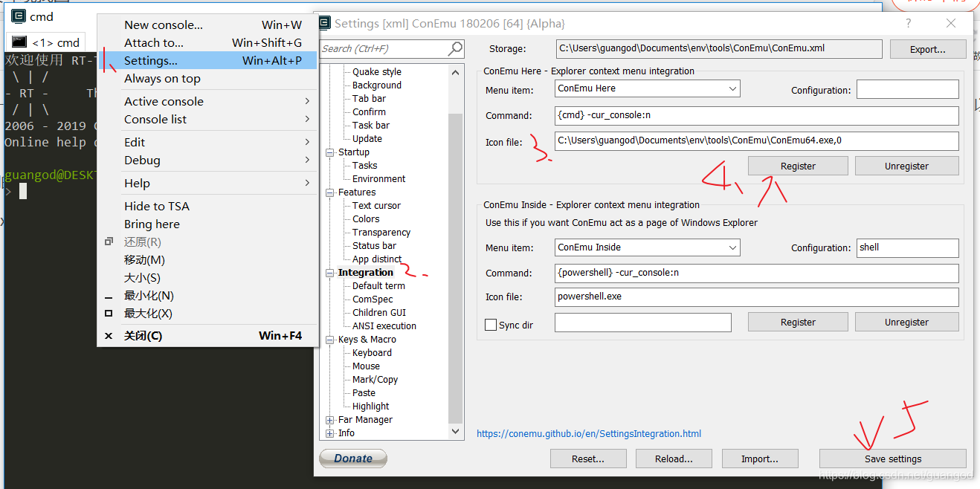This screenshot has width=980, height=489.
Task: Select 最小化(N) menu entry
Action: pyautogui.click(x=207, y=295)
